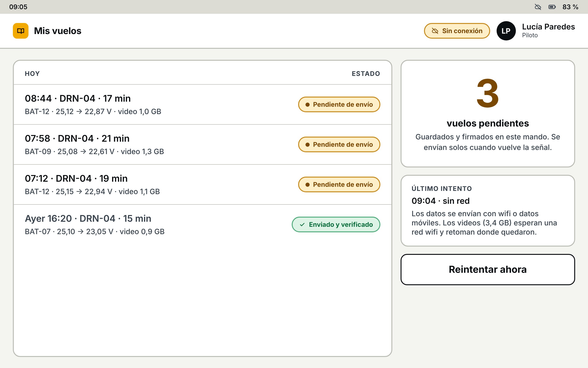Tap the Mis vuelos title
588x368 pixels.
[x=58, y=31]
